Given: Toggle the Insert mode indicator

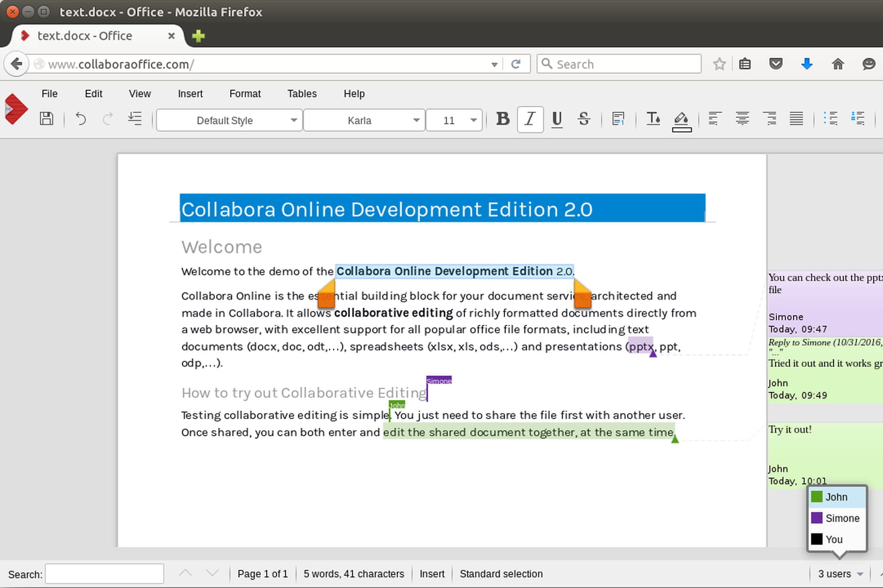Looking at the screenshot, I should tap(431, 574).
